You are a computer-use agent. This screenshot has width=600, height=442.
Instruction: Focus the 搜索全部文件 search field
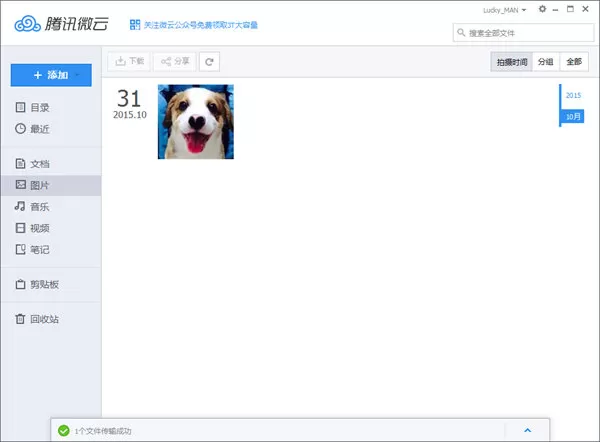coord(523,33)
